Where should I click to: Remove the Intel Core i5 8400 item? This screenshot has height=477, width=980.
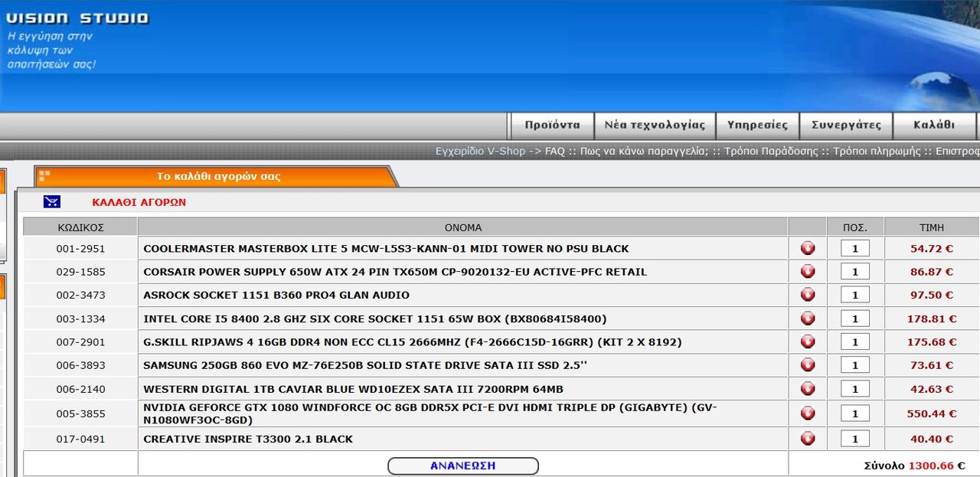click(x=807, y=319)
